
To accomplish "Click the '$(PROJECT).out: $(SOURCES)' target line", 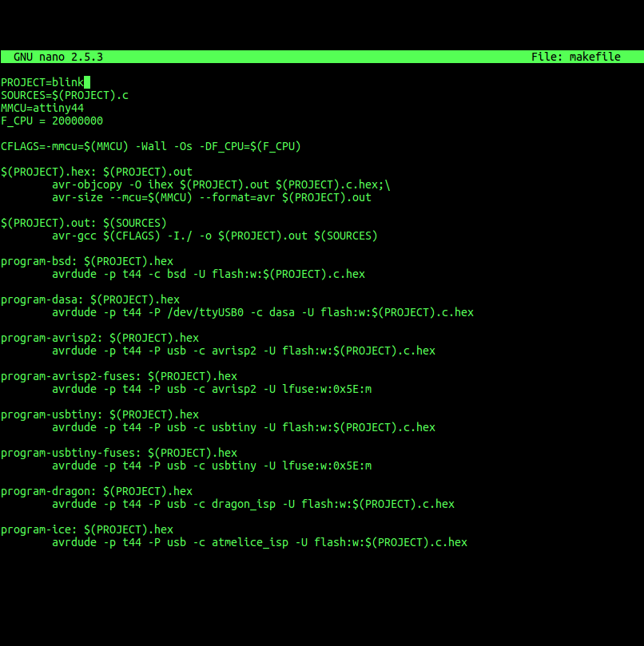I will point(84,223).
